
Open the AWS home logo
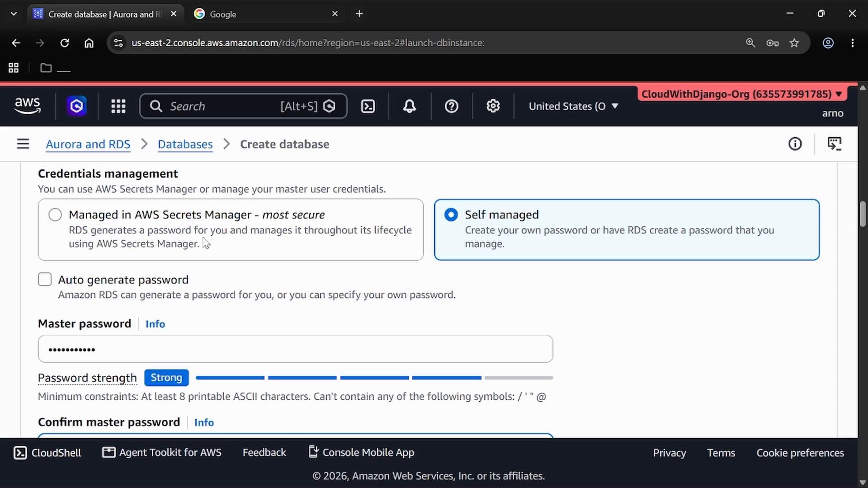pyautogui.click(x=28, y=106)
